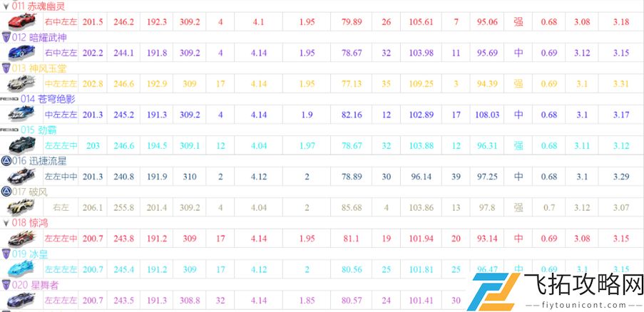Click the purple car thumbnail for 星舞者

21,301
